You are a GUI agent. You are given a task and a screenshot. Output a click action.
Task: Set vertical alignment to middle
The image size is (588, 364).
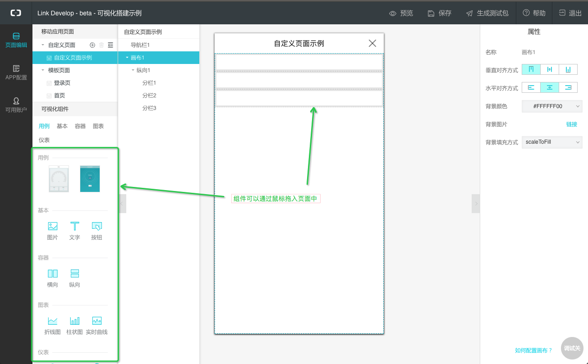(x=550, y=69)
